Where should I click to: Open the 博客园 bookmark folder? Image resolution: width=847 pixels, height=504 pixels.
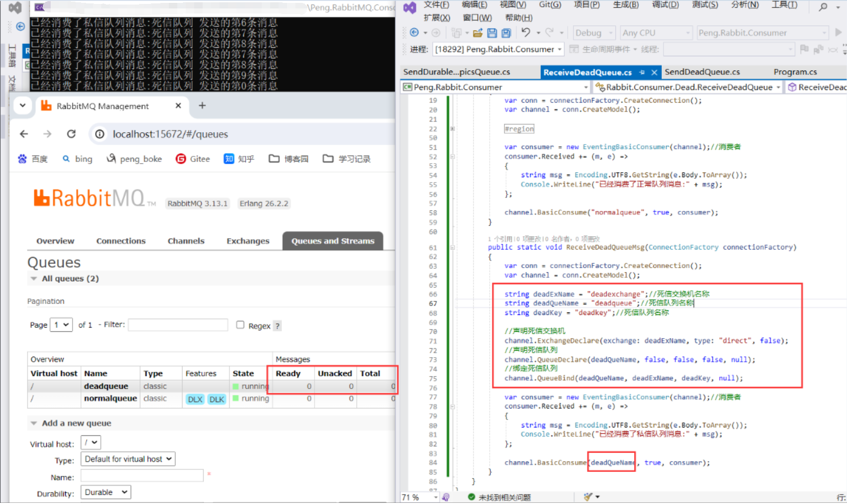pos(289,159)
